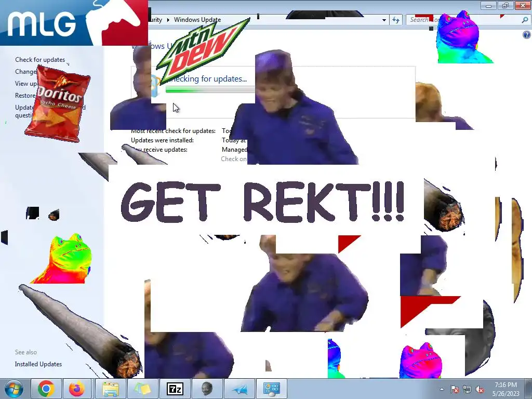
Task: Click the Windows Update help question icon
Action: (x=527, y=35)
